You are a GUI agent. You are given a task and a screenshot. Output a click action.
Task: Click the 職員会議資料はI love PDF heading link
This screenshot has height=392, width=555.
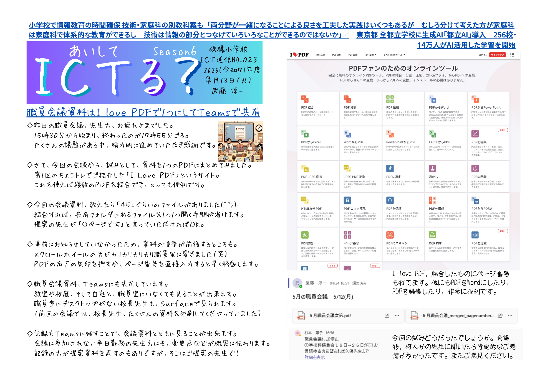pos(143,112)
